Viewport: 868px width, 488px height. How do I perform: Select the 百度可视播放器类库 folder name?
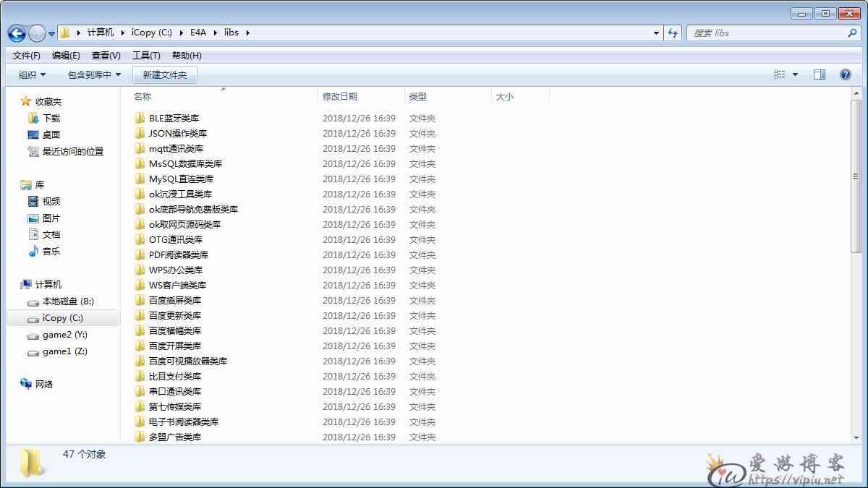[188, 361]
